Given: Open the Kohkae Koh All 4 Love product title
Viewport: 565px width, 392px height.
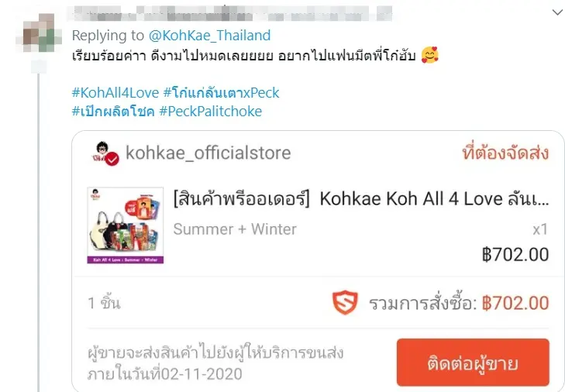Looking at the screenshot, I should (360, 198).
